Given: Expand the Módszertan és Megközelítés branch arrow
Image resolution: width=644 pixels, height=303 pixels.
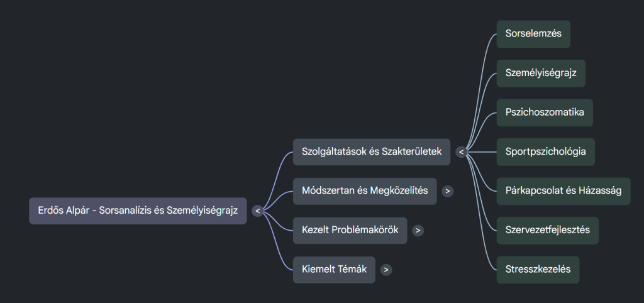Looking at the screenshot, I should tap(447, 191).
